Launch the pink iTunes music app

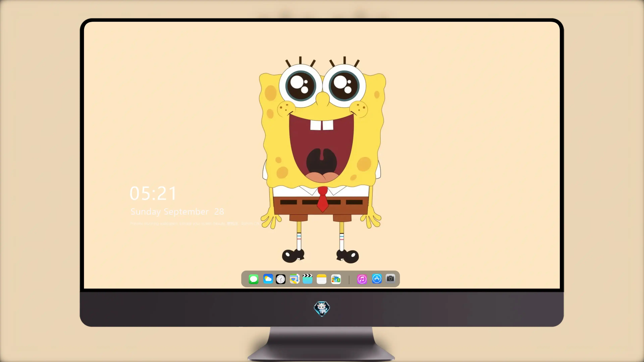click(362, 279)
